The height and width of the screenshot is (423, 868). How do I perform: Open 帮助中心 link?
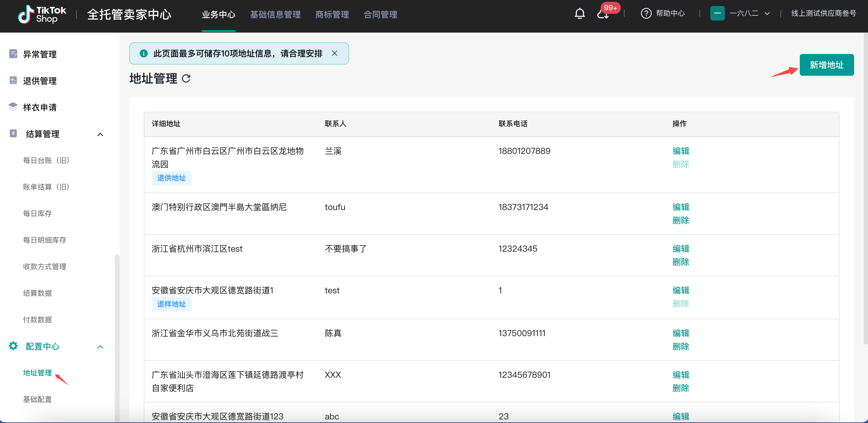[x=670, y=14]
